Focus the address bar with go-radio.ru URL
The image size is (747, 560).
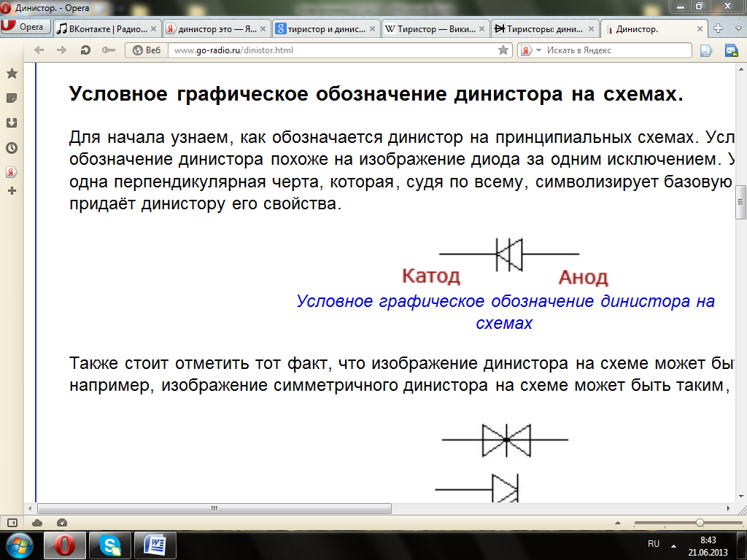[x=332, y=50]
